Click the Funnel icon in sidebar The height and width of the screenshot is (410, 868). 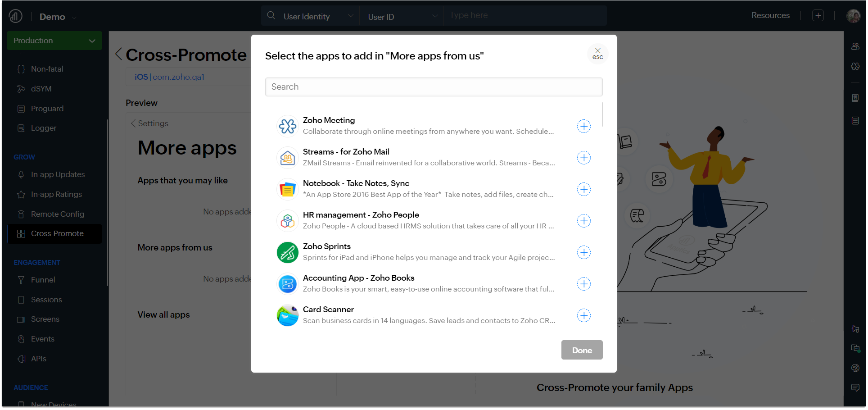click(21, 280)
